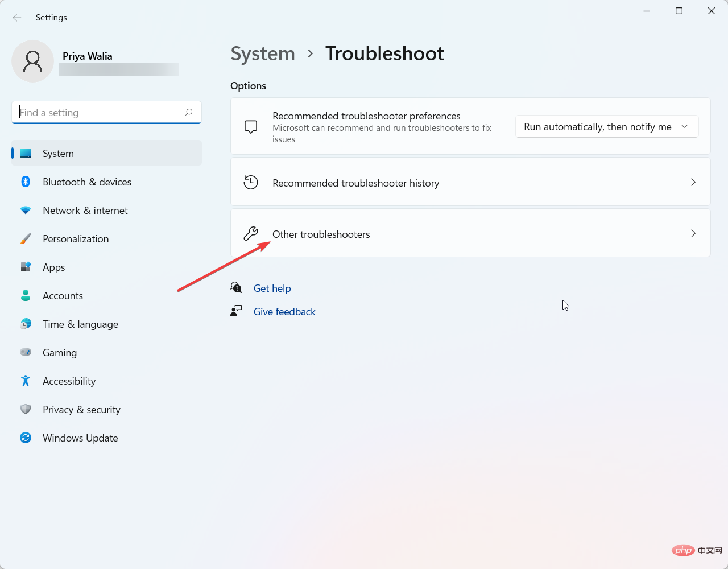Go to Privacy & security

[x=107, y=410]
